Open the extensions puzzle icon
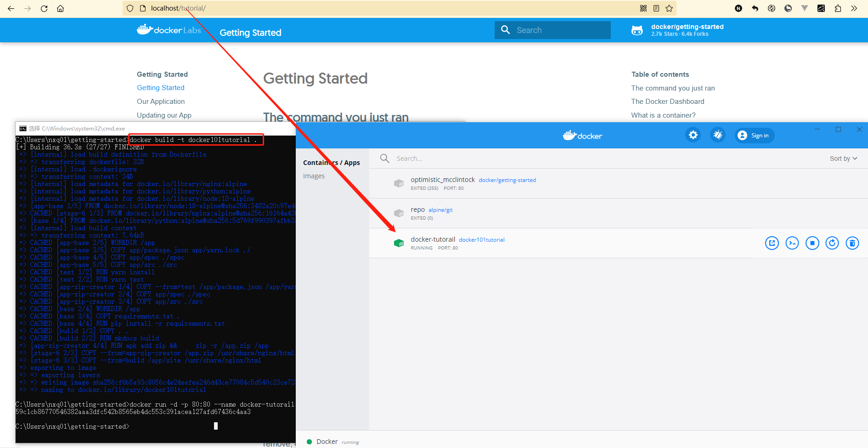 (x=838, y=8)
